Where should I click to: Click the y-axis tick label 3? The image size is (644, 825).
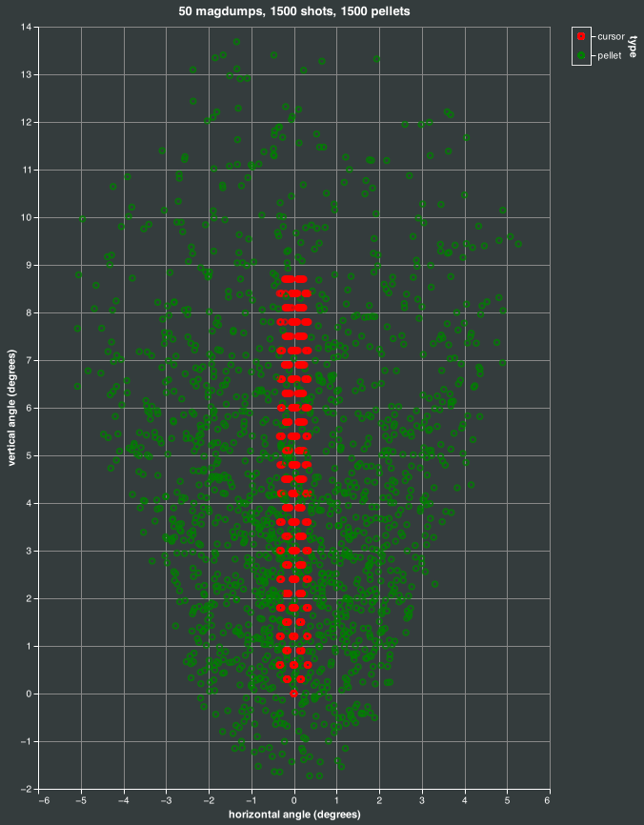(x=30, y=551)
